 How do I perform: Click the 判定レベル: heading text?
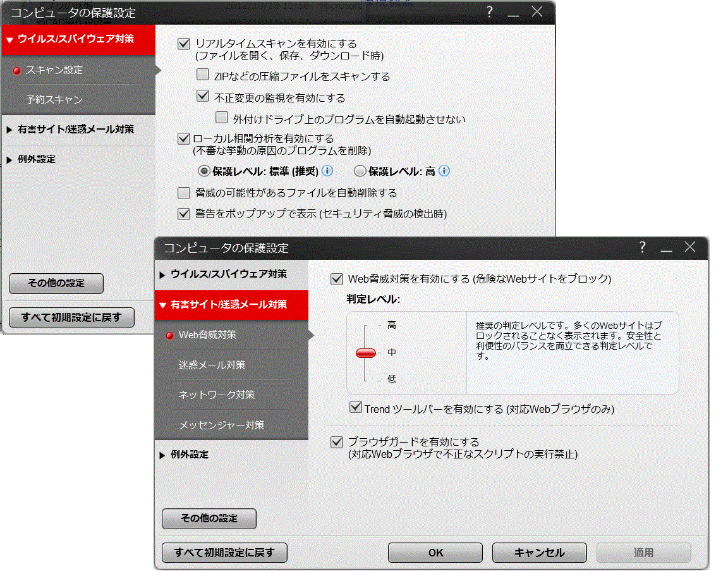point(373,299)
